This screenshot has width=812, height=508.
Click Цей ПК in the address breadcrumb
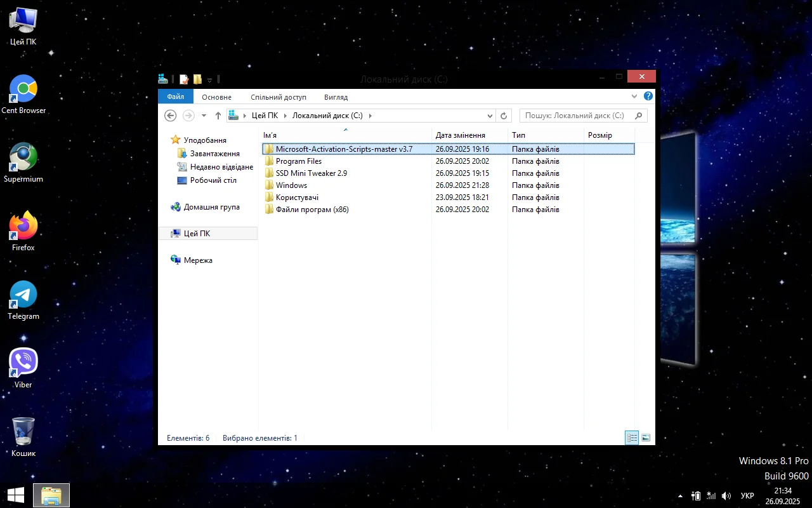265,116
